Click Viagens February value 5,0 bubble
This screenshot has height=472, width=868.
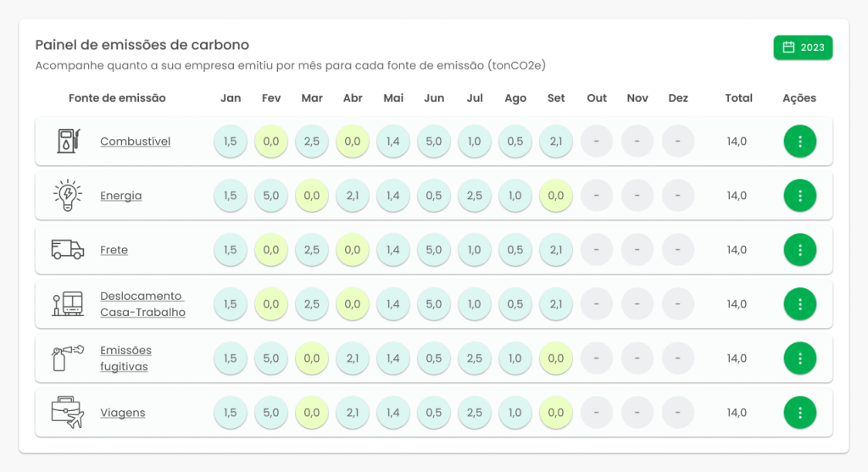coord(271,413)
